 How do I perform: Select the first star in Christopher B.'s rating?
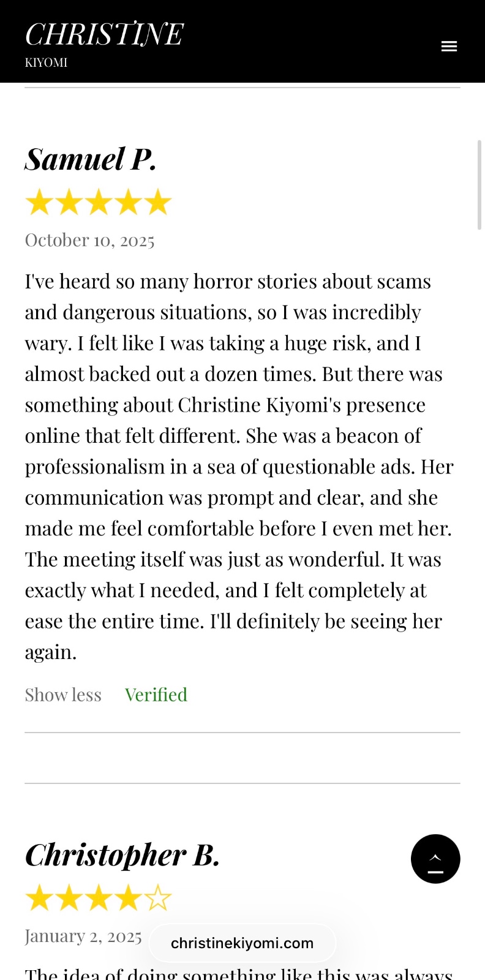click(x=40, y=898)
